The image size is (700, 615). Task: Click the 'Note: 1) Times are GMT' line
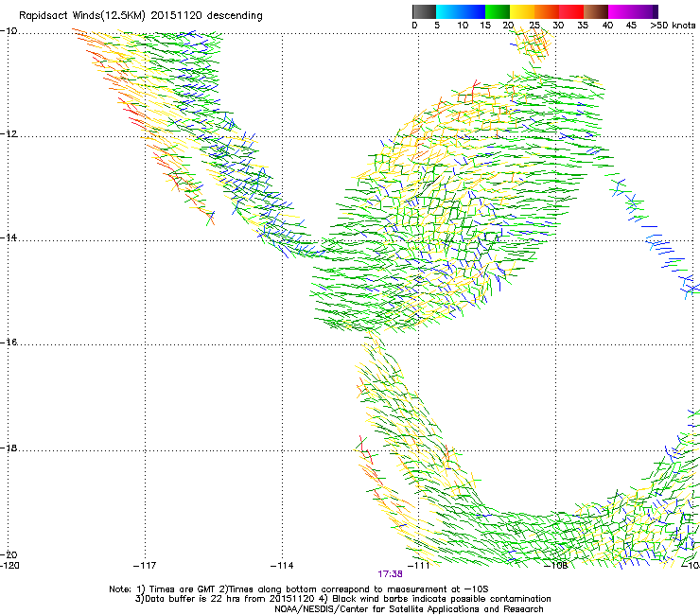[x=299, y=589]
